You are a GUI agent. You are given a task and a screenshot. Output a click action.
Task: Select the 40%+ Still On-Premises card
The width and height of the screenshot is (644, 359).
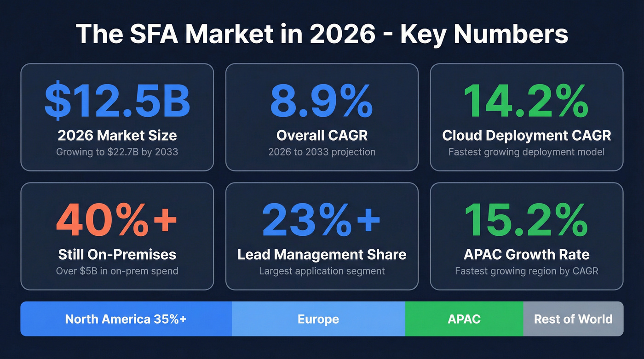(117, 236)
